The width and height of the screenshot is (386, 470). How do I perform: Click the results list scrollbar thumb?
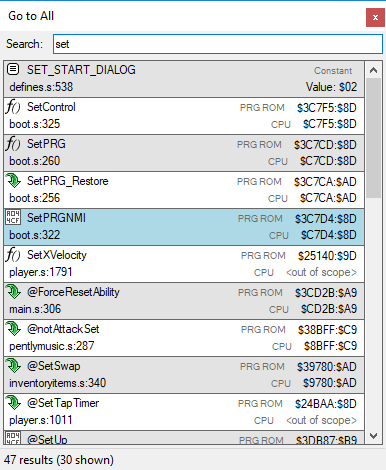[x=373, y=138]
